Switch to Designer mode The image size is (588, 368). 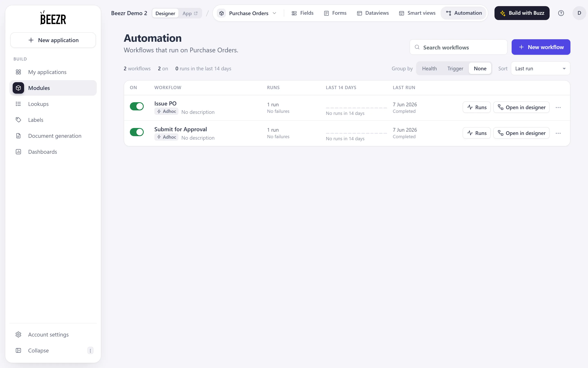tap(165, 13)
